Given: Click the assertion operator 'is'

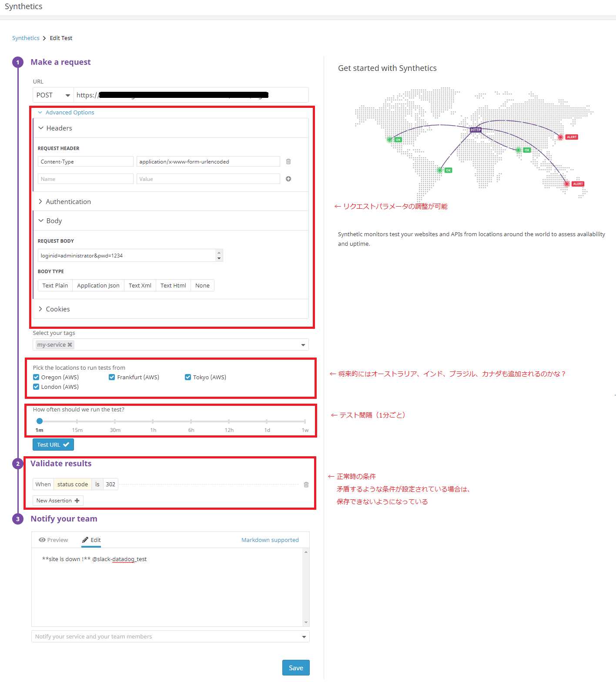Looking at the screenshot, I should (97, 485).
